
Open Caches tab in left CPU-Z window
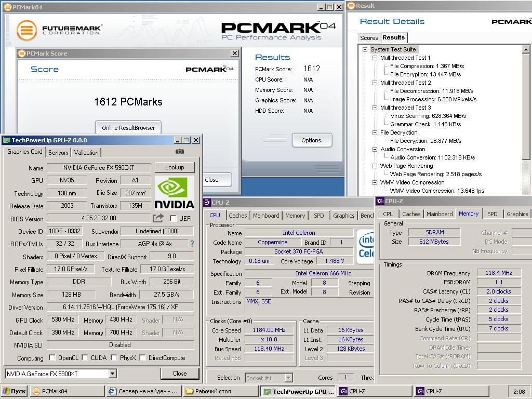238,216
